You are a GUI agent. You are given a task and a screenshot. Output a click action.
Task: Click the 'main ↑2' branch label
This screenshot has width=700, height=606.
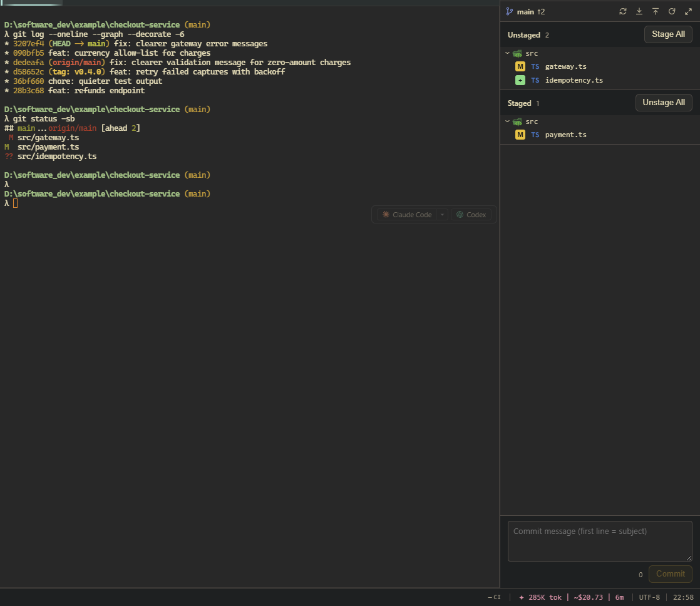[x=530, y=12]
